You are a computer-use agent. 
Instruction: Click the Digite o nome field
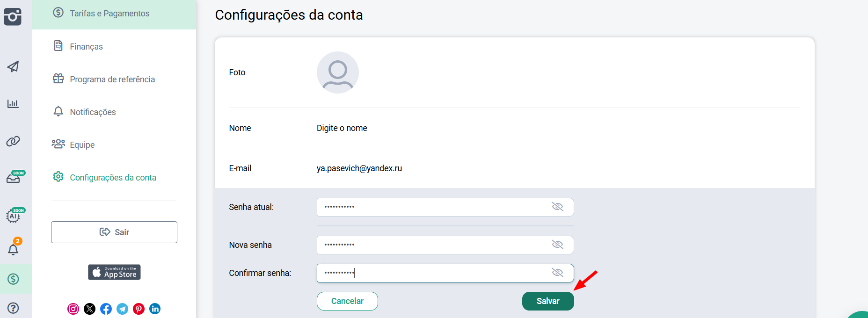click(342, 128)
